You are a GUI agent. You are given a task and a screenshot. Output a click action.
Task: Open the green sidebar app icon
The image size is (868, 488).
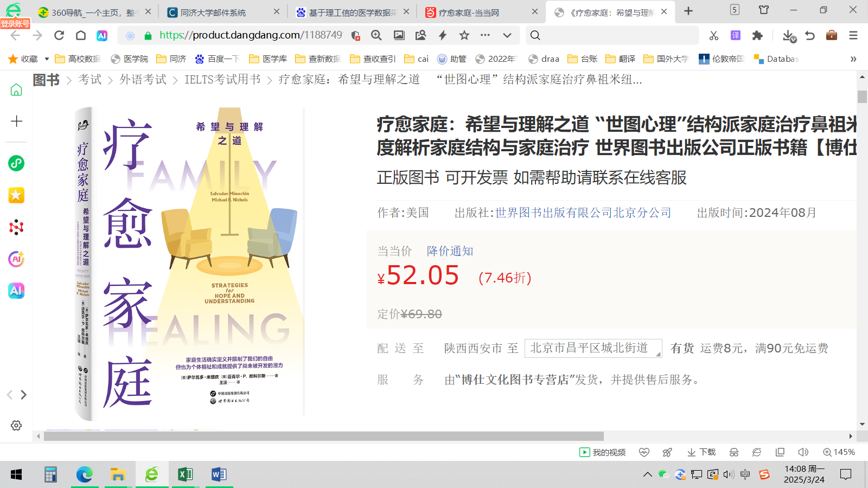coord(16,163)
